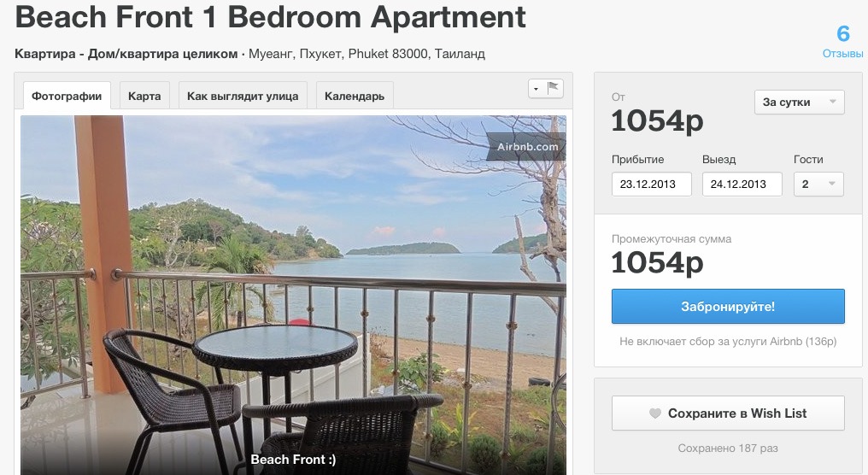Click the Beach Front :) photo caption
The image size is (868, 475).
pyautogui.click(x=293, y=460)
